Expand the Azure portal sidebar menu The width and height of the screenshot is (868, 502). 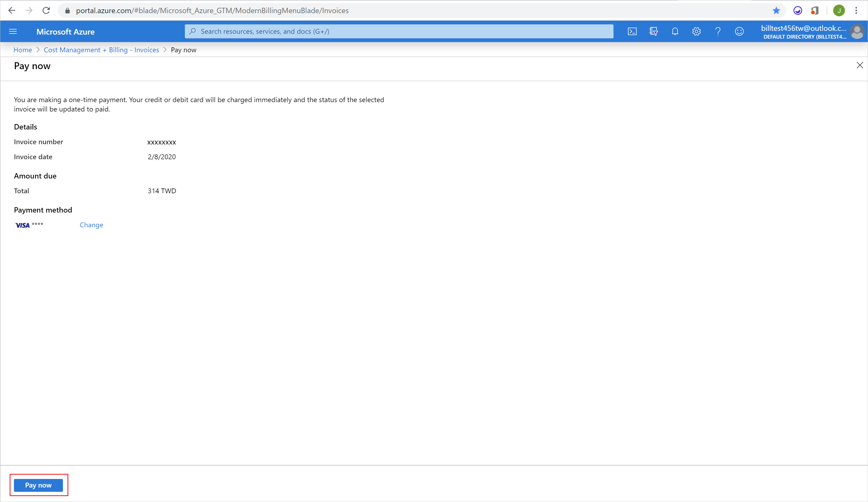click(14, 32)
